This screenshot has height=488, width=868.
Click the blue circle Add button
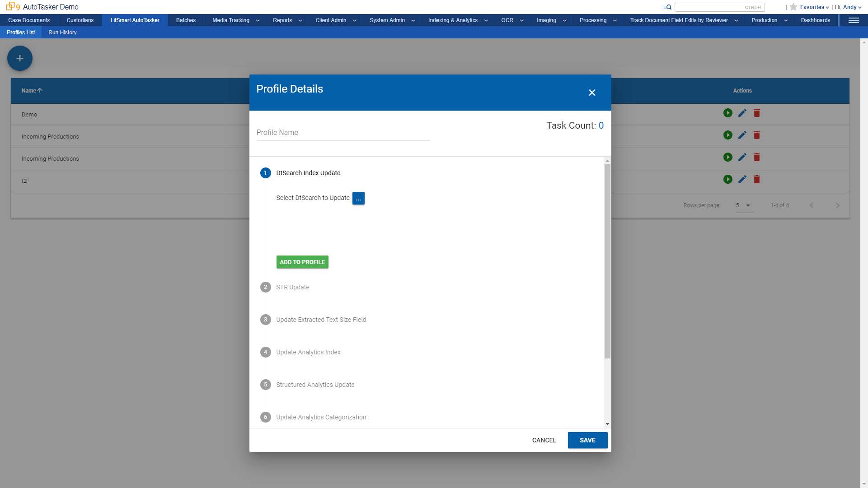[x=20, y=58]
